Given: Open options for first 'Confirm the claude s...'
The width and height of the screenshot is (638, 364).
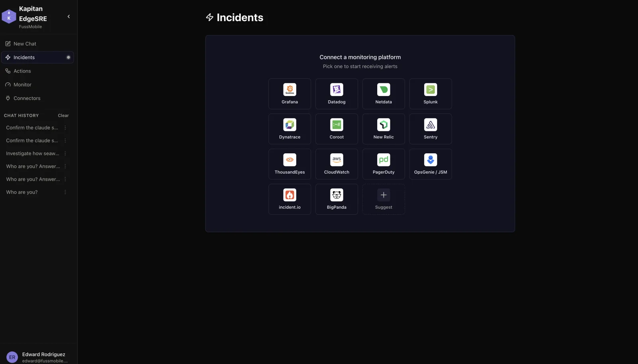Looking at the screenshot, I should coord(65,128).
